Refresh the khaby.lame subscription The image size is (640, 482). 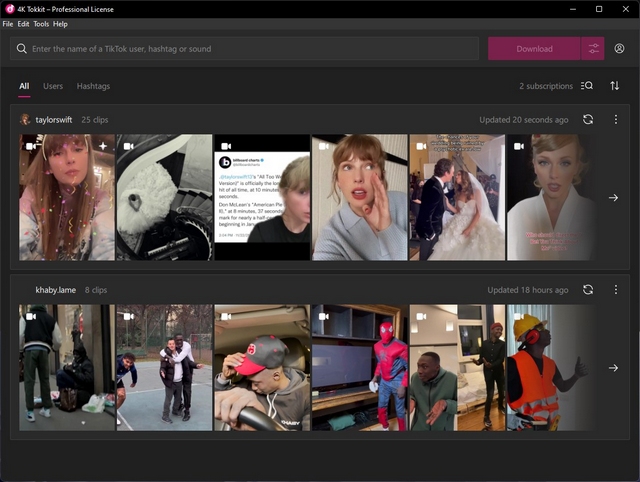(x=588, y=290)
